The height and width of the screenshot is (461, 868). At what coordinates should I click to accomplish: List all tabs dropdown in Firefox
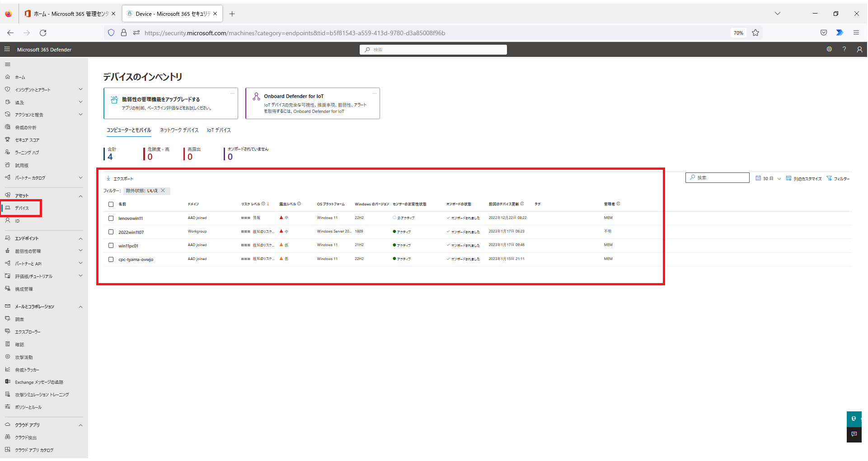click(x=777, y=14)
